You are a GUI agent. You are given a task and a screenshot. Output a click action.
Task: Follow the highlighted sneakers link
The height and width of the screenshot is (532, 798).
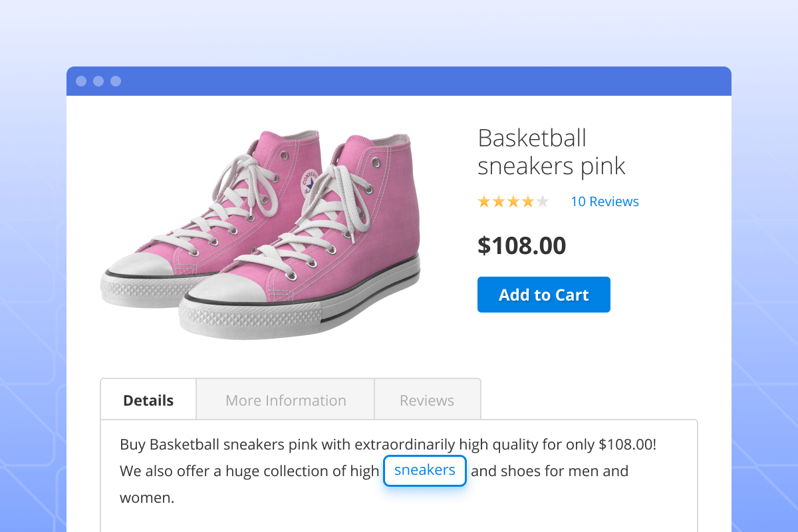coord(424,471)
